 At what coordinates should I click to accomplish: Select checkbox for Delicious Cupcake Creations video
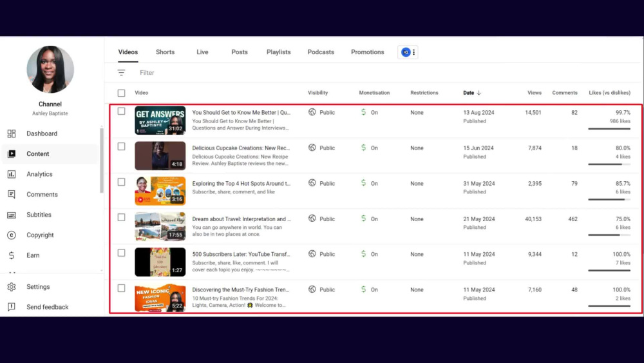[121, 146]
